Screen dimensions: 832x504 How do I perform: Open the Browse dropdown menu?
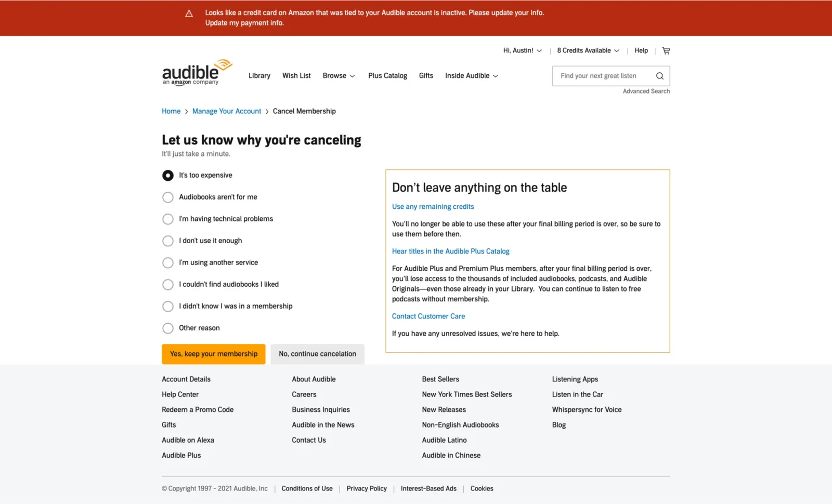[339, 76]
